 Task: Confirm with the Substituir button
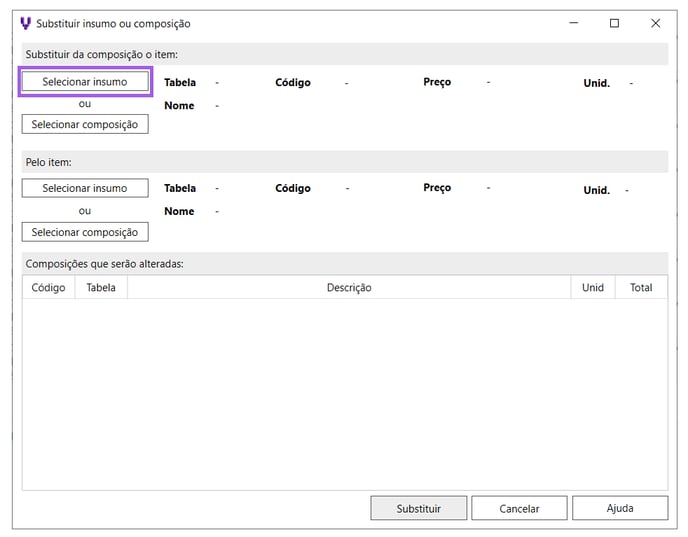pyautogui.click(x=419, y=508)
